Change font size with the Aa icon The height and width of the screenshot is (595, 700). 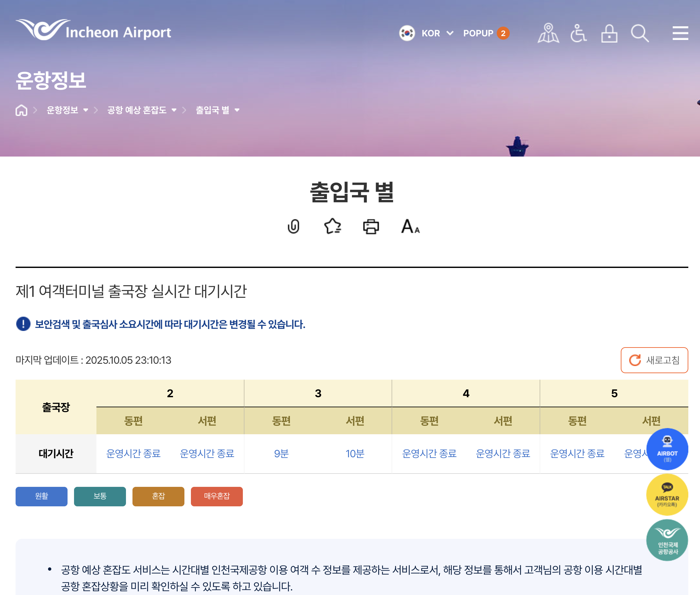click(x=410, y=226)
